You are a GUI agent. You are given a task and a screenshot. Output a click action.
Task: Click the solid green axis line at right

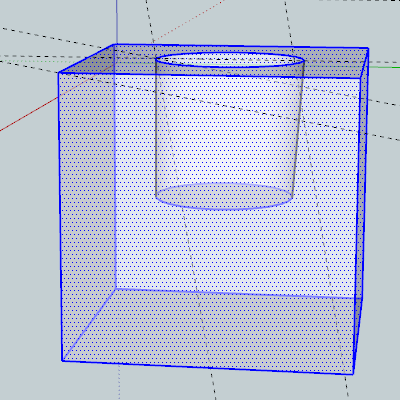pos(384,67)
